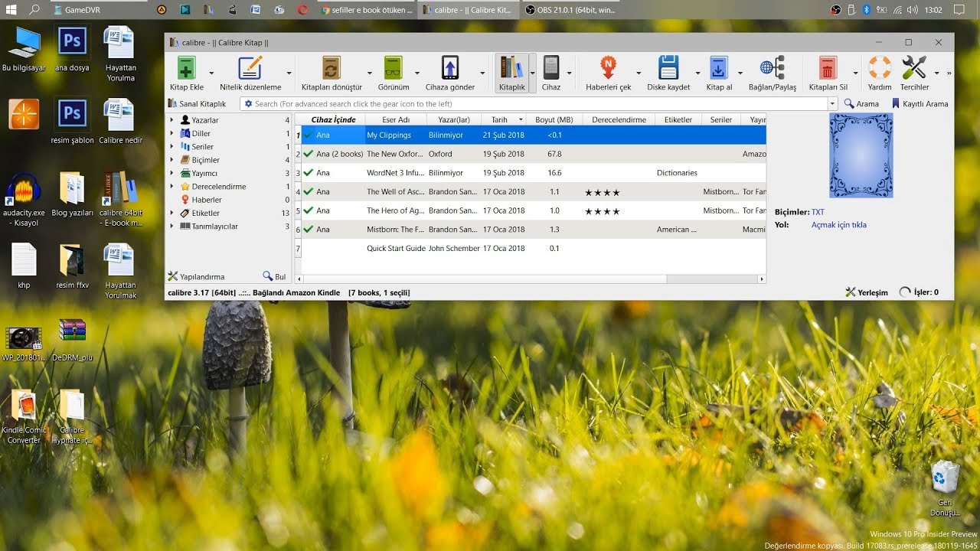Open the Kitapları dönüştür dropdown arrow
The image size is (980, 551).
370,73
